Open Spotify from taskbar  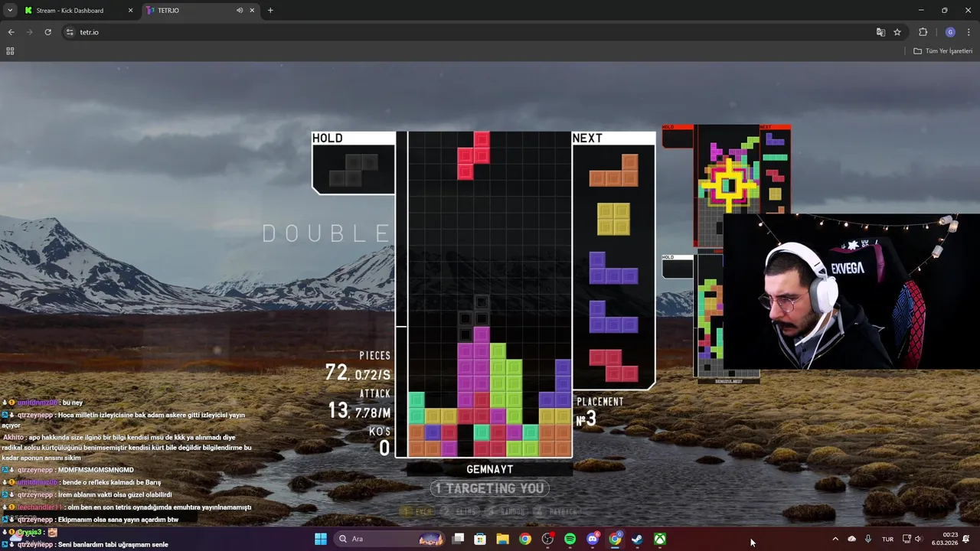coord(570,539)
